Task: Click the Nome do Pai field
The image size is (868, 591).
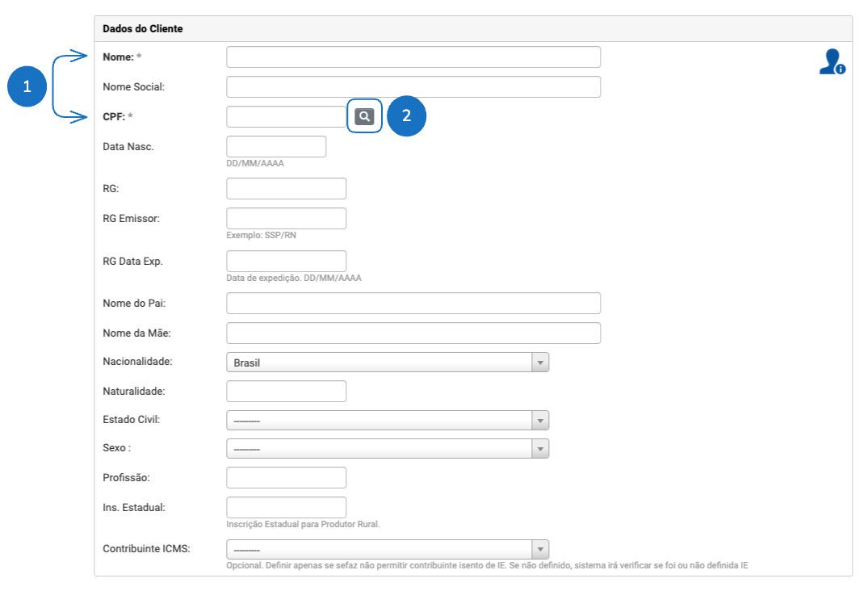Action: point(413,304)
